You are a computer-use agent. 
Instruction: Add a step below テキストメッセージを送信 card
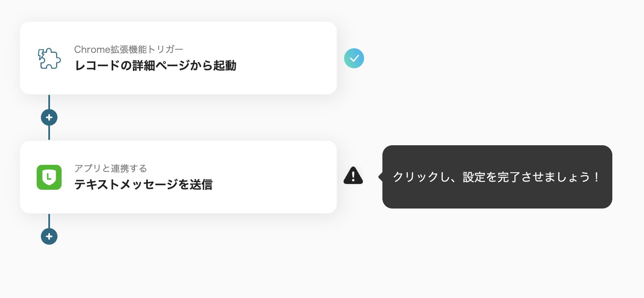click(x=49, y=236)
